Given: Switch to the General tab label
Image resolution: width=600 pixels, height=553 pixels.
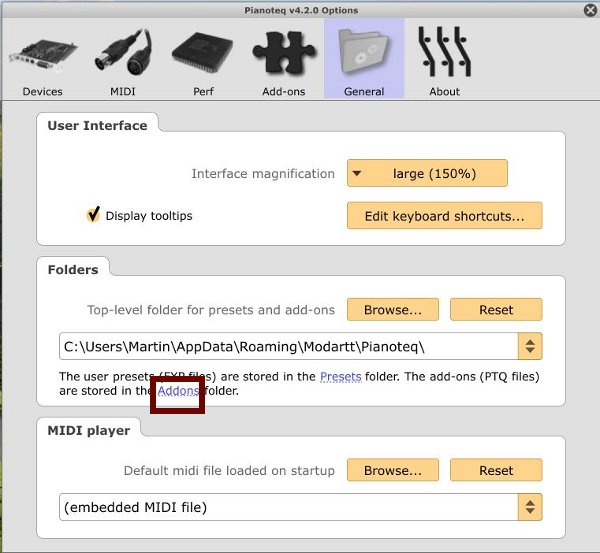Looking at the screenshot, I should pyautogui.click(x=364, y=92).
